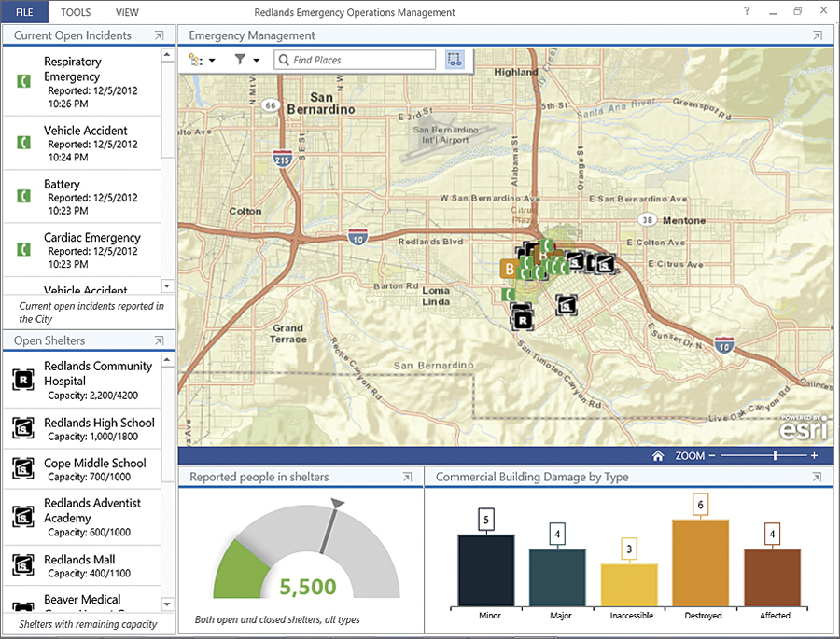The image size is (840, 639).
Task: Click the zoom level slider handle
Action: click(x=777, y=456)
